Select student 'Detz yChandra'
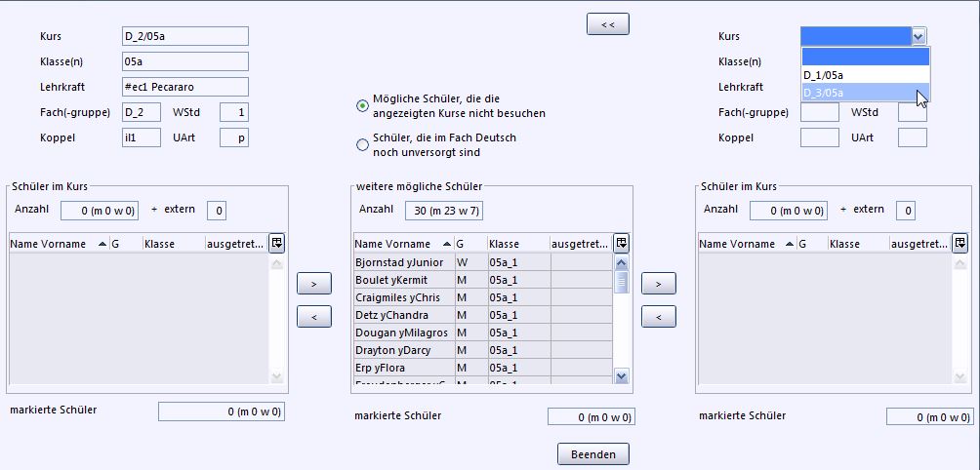This screenshot has width=980, height=470. (404, 315)
